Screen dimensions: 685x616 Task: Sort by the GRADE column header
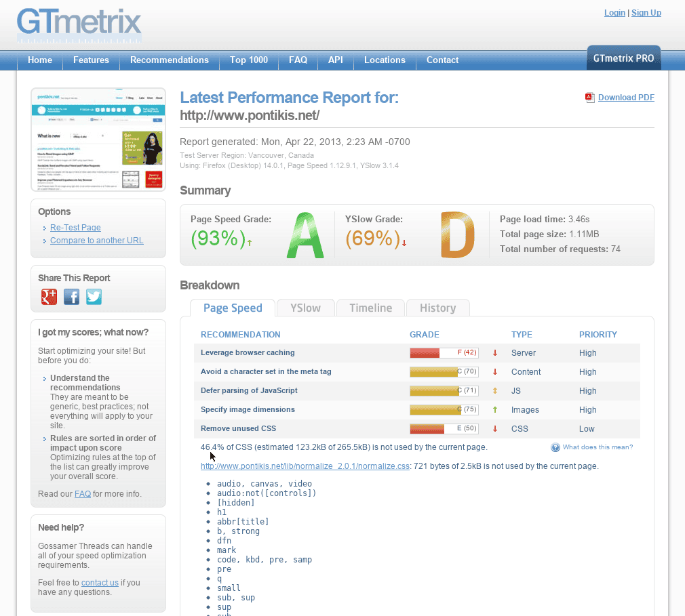424,334
